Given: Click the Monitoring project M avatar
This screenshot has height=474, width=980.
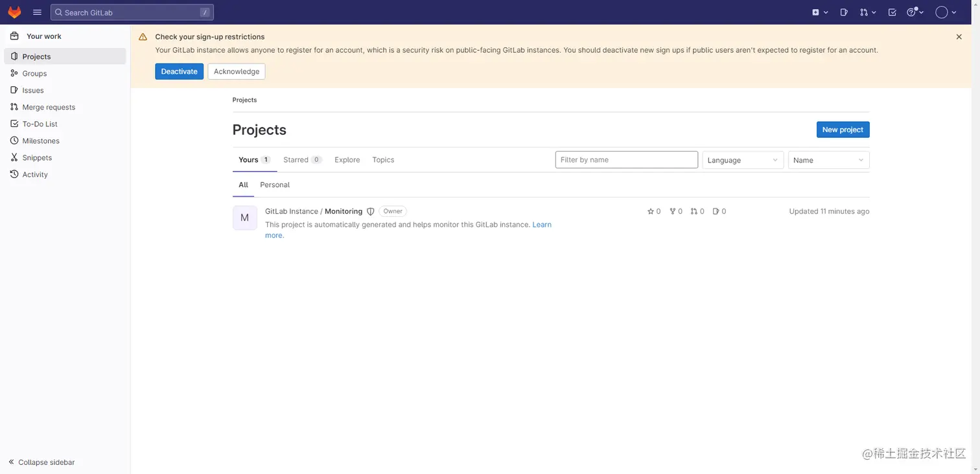Looking at the screenshot, I should tap(245, 218).
